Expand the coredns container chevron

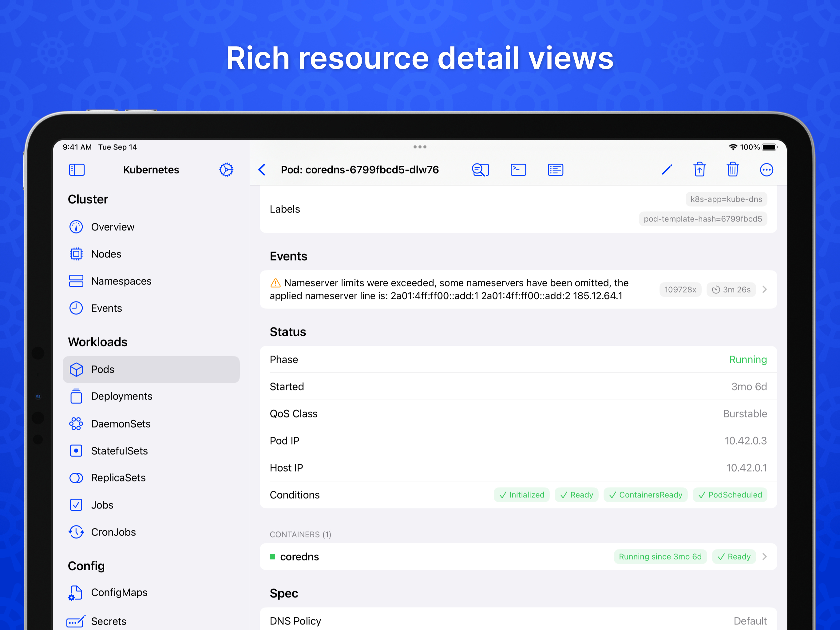765,557
